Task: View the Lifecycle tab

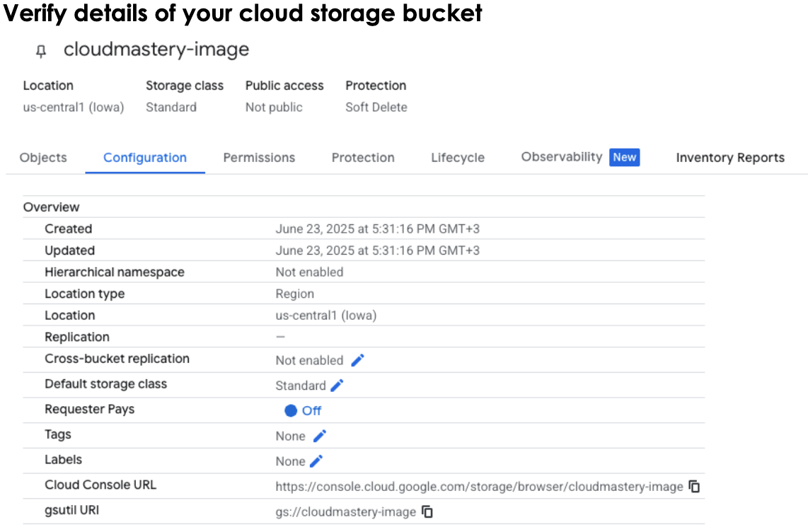Action: click(457, 157)
